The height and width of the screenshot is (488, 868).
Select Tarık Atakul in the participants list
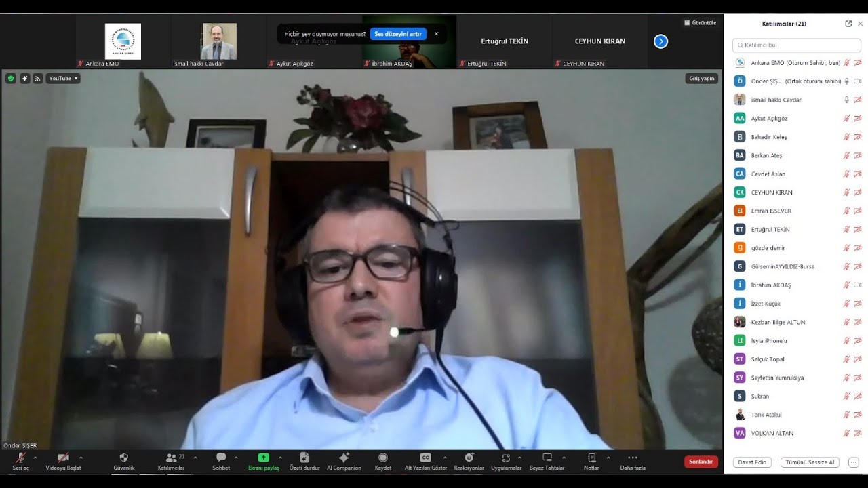point(797,415)
